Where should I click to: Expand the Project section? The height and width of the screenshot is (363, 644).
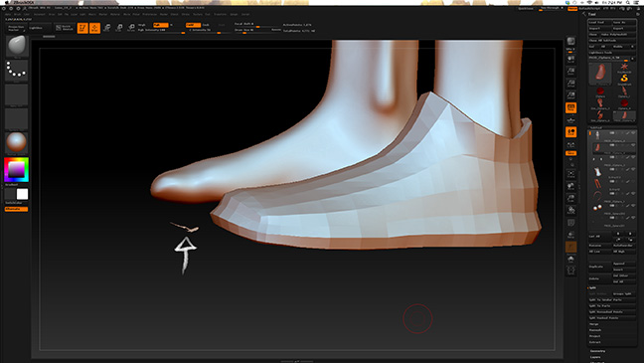coord(594,336)
